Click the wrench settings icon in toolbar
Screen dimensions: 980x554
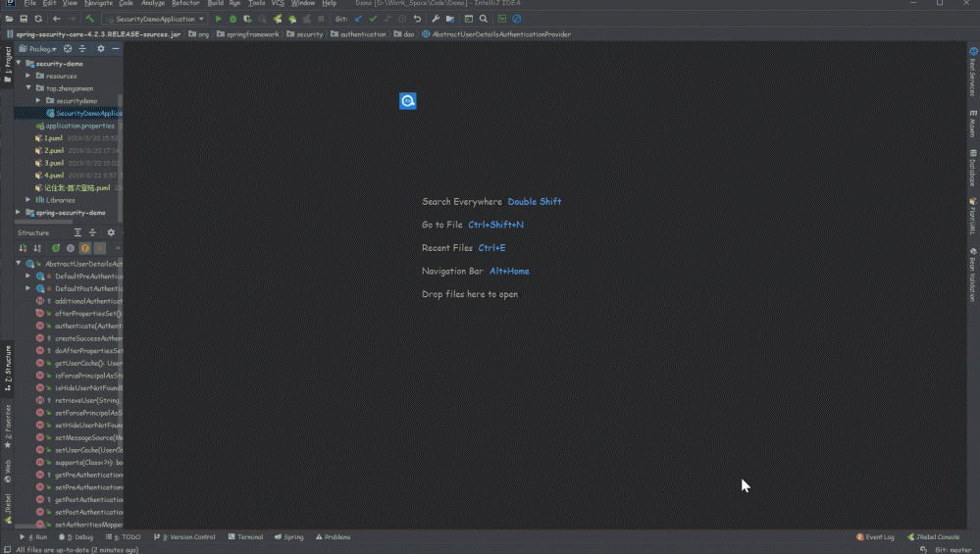point(435,19)
